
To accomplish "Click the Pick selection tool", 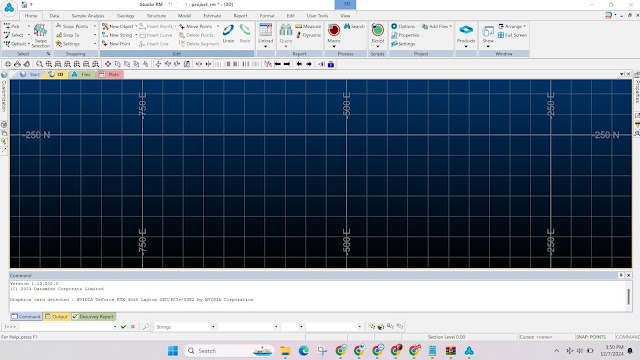I will [x=12, y=26].
